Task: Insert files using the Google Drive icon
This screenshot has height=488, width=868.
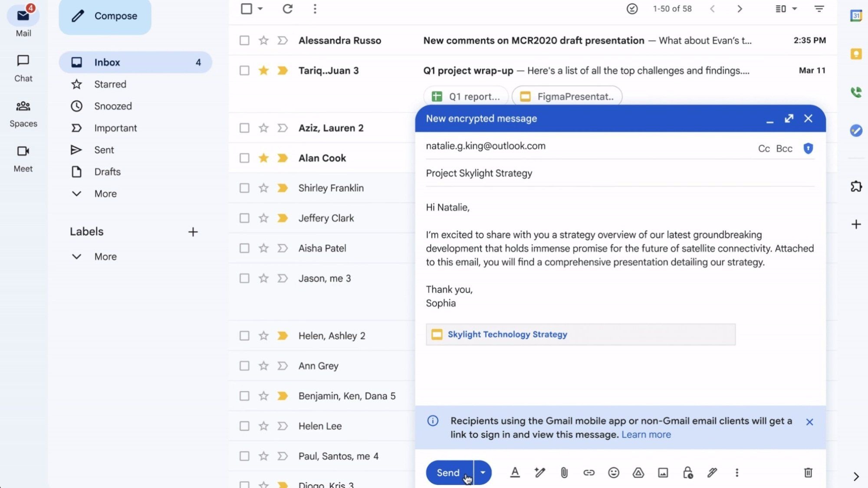Action: click(x=638, y=472)
